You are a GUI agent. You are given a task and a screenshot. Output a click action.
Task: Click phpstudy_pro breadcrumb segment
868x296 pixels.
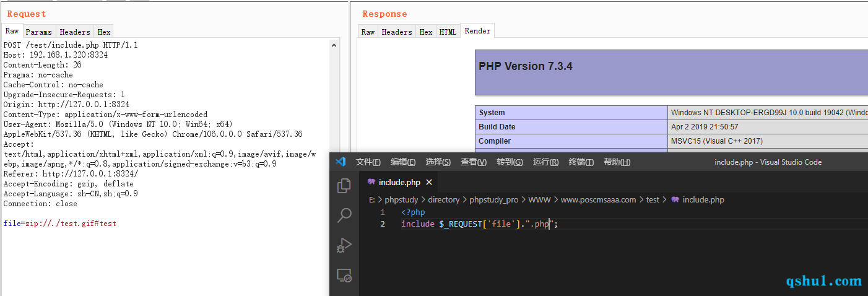pyautogui.click(x=493, y=199)
